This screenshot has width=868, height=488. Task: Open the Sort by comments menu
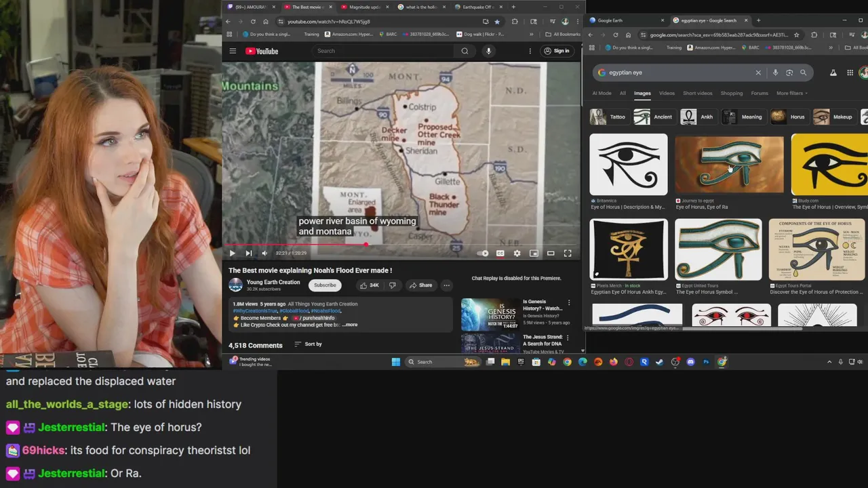click(309, 344)
